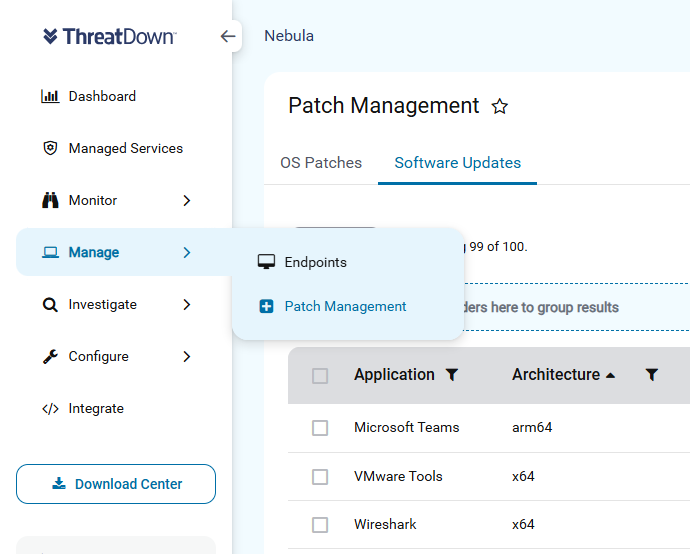Go to Dashboard in the sidebar
Screen dimensions: 690x554
coord(102,96)
